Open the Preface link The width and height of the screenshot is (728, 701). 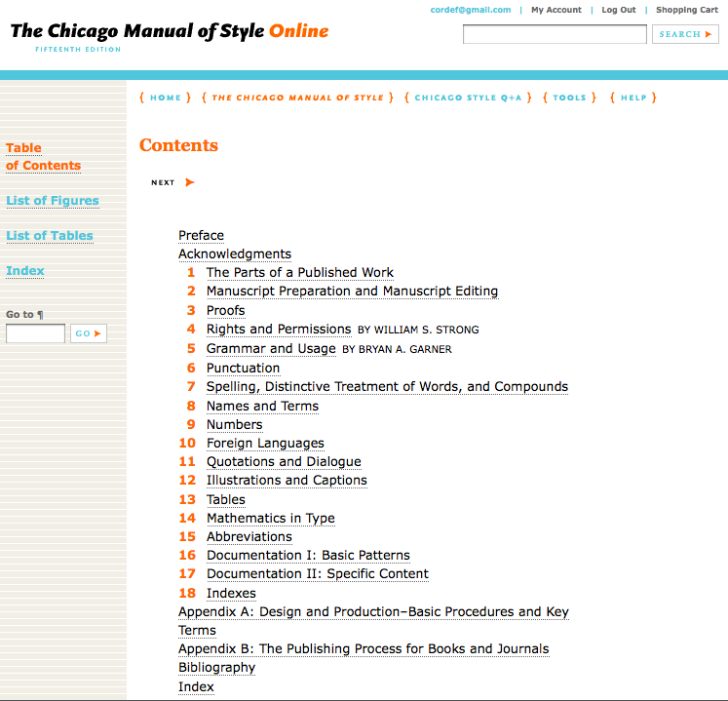tap(201, 236)
